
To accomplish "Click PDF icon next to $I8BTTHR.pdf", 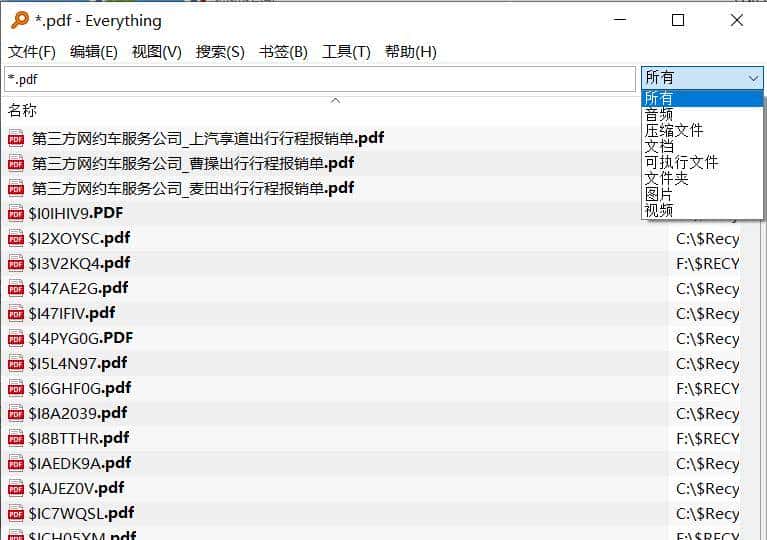I will pyautogui.click(x=16, y=438).
